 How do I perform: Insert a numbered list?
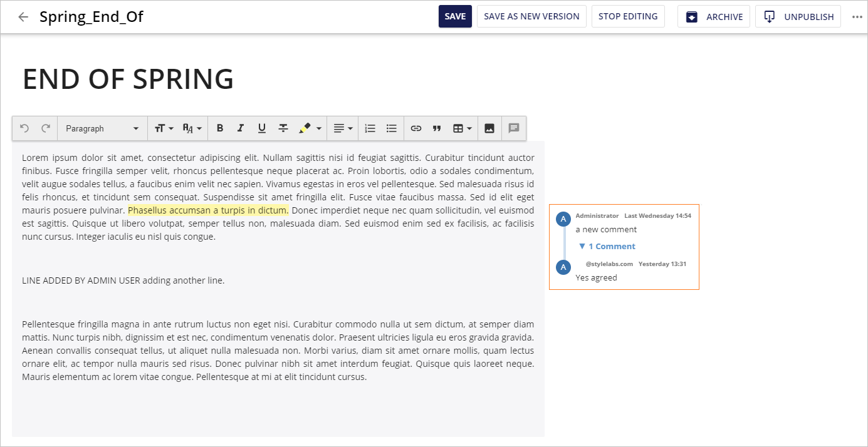point(370,128)
